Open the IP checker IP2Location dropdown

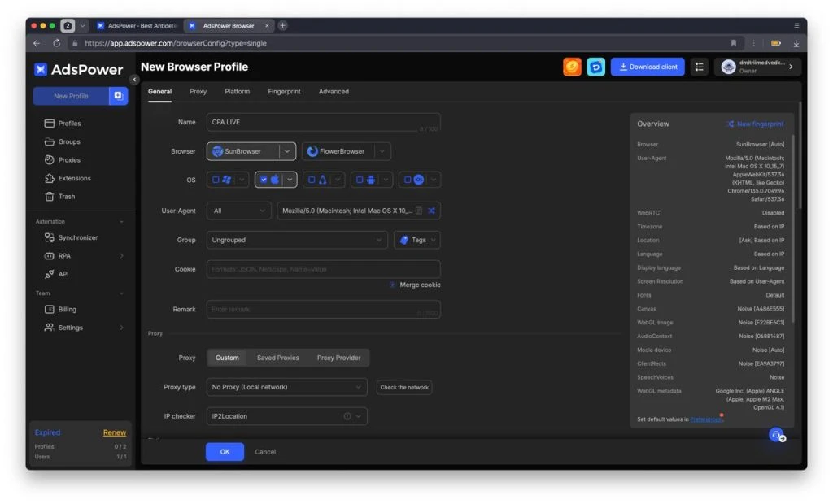point(287,416)
